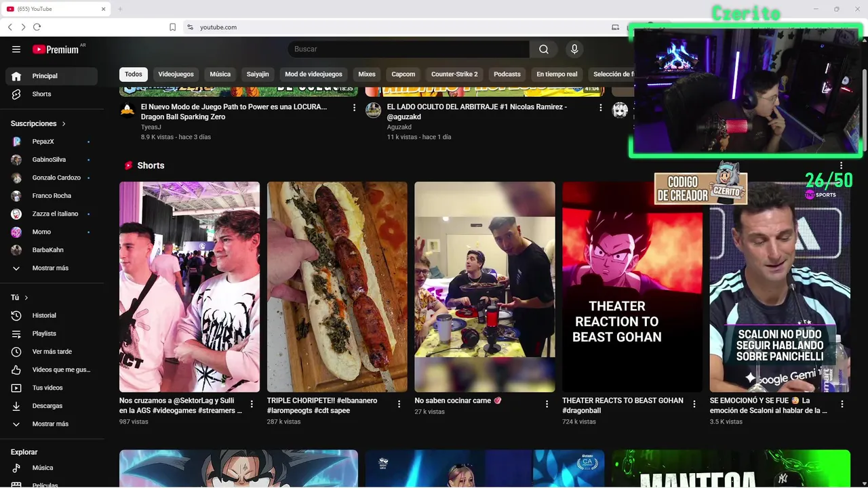Expand Mostrar más under Suscripciones
The width and height of the screenshot is (868, 488).
(x=52, y=268)
